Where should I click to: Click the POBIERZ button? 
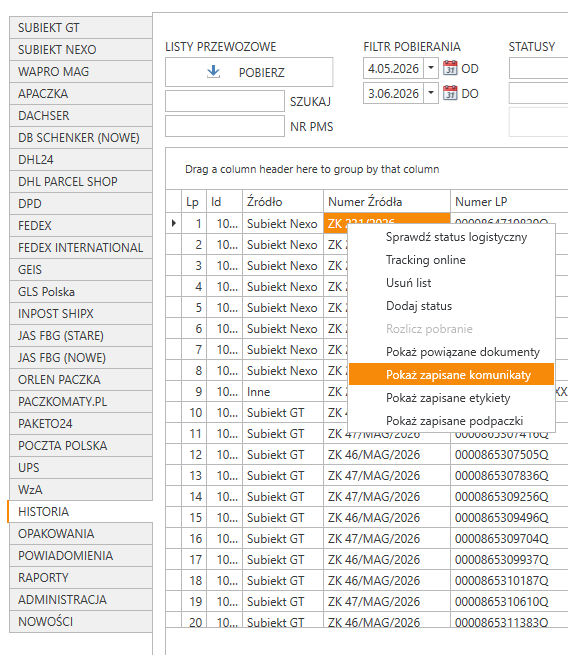point(249,72)
